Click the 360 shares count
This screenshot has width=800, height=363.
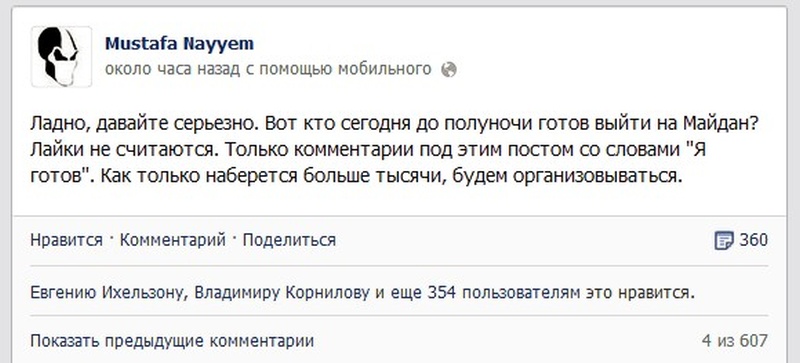coord(753,239)
